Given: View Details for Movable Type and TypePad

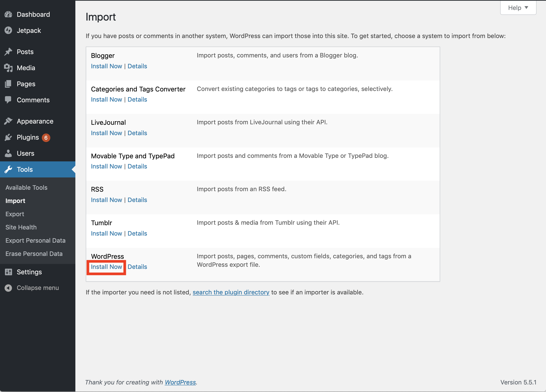Looking at the screenshot, I should [137, 166].
